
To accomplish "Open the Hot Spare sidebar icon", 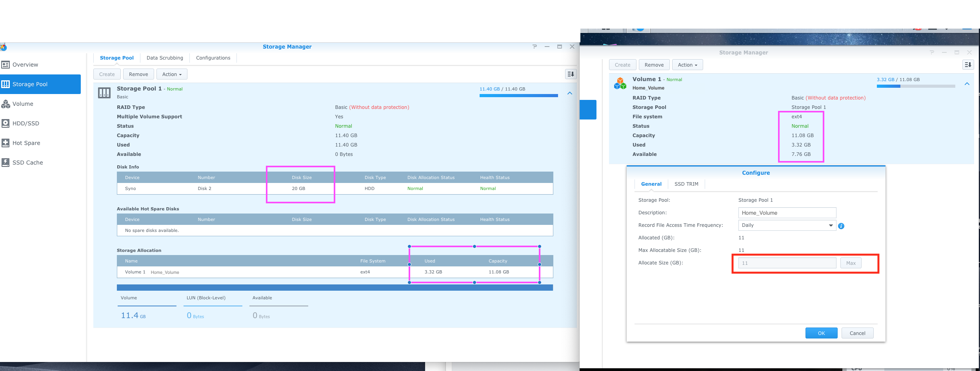I will 5,143.
